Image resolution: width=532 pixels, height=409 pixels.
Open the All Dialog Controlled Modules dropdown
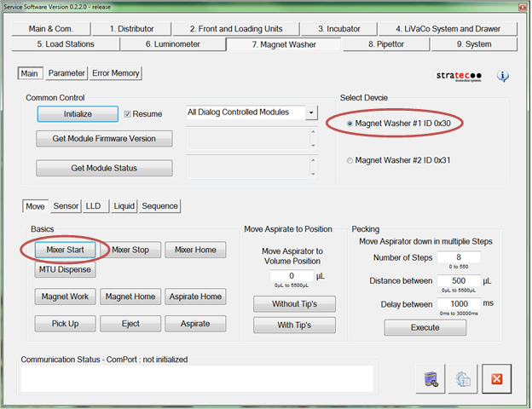(311, 112)
